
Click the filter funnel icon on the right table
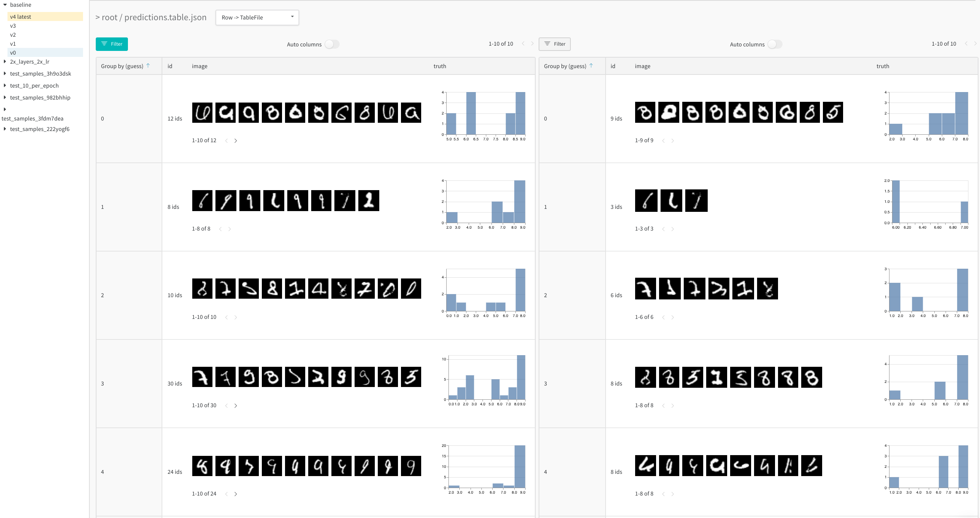(547, 44)
